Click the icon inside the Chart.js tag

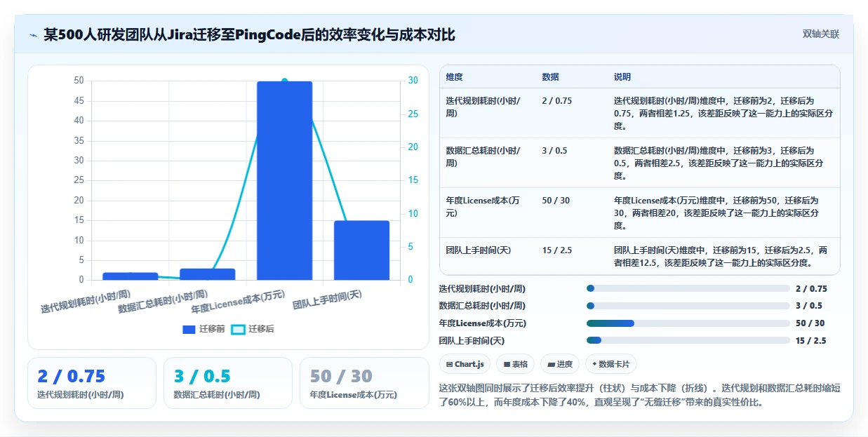click(449, 365)
